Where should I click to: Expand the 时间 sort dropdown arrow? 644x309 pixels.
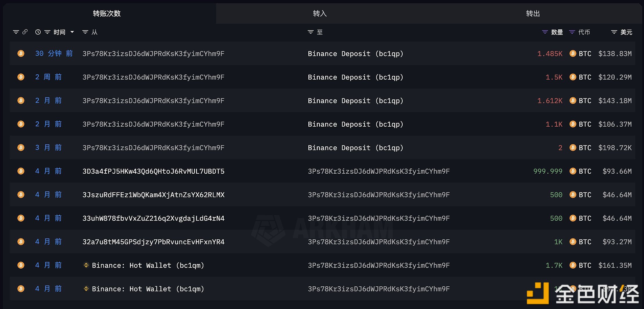pyautogui.click(x=72, y=32)
